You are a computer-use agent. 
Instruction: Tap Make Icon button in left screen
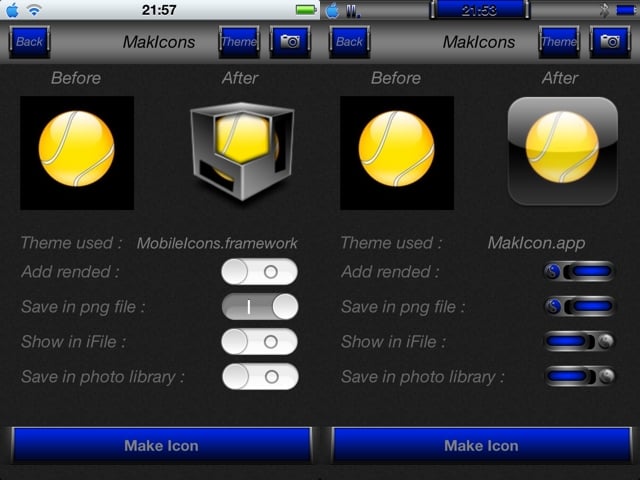[162, 445]
